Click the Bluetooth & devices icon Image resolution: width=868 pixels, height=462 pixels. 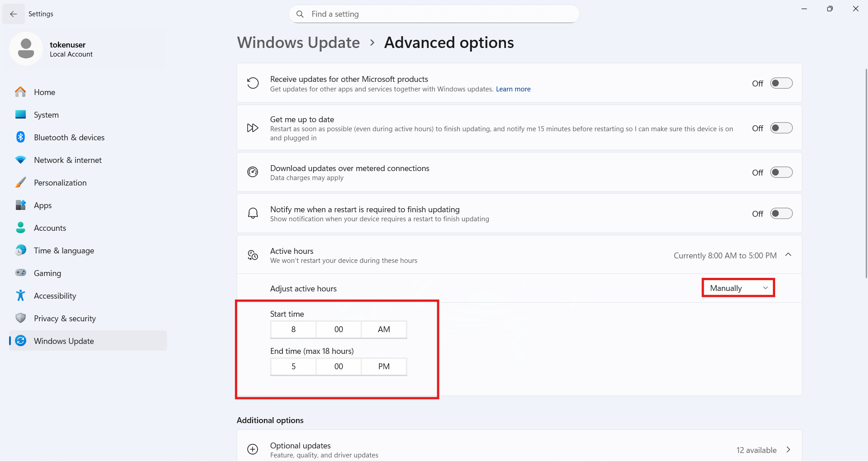(x=20, y=137)
